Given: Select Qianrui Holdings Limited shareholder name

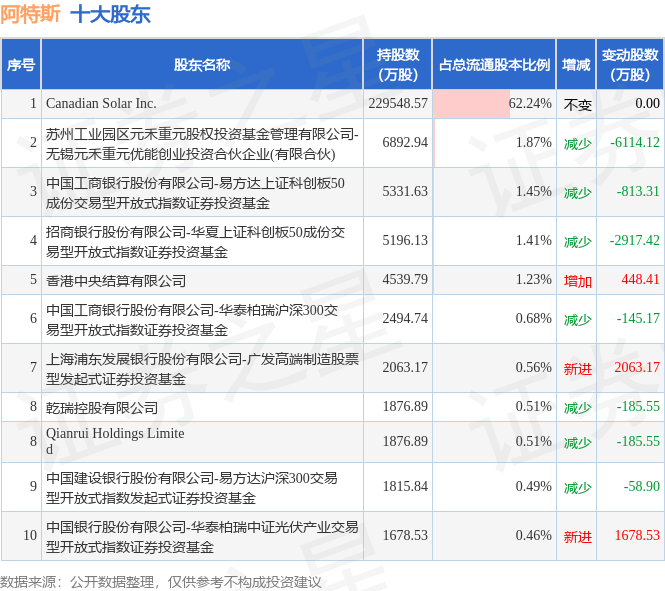Looking at the screenshot, I should click(115, 441).
